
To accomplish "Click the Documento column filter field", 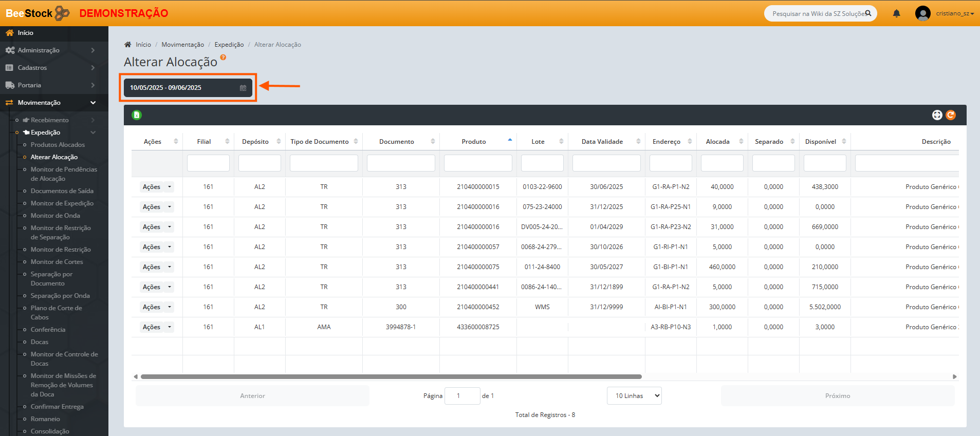I will click(x=401, y=163).
